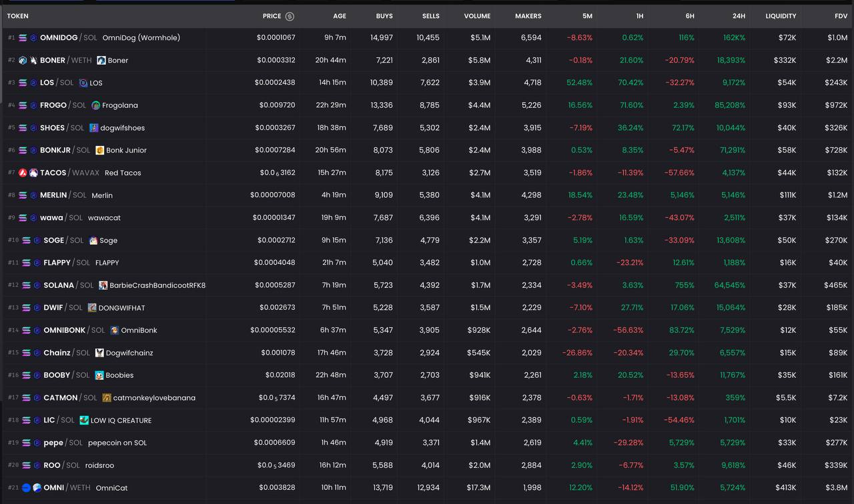Click the Solana chain icon in OMNIDOG row

click(23, 38)
